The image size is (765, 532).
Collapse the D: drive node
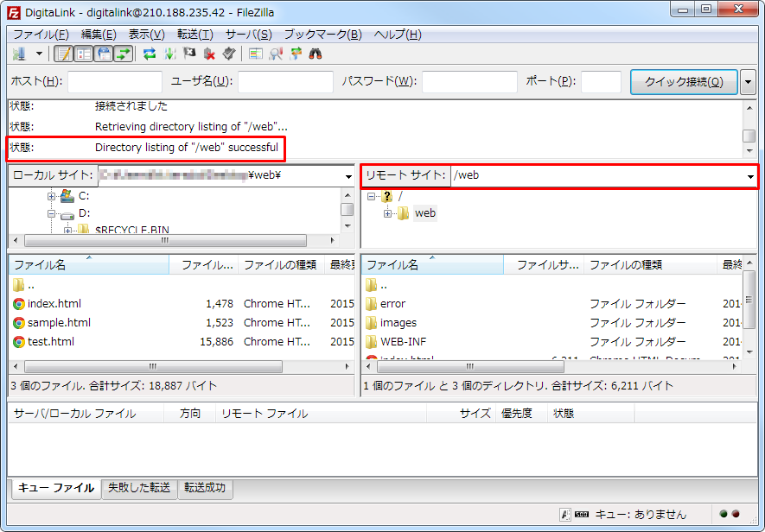51,213
